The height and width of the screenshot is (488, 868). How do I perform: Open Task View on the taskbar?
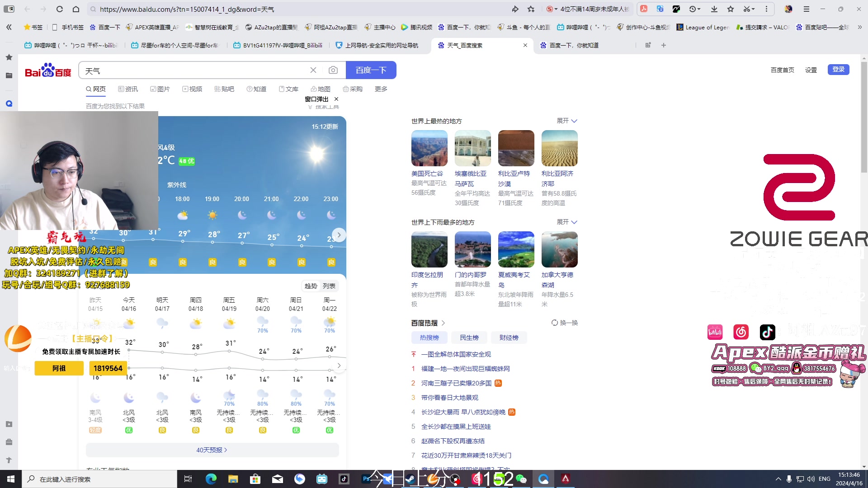click(188, 479)
